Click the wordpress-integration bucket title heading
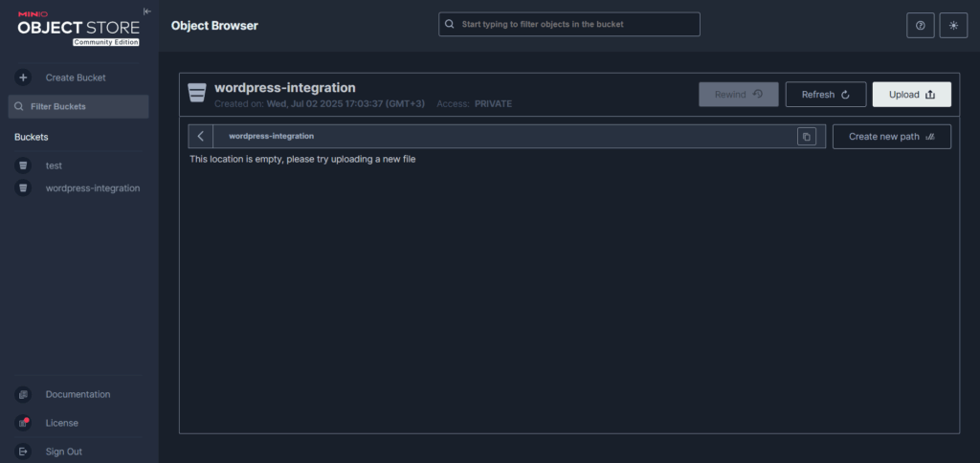 285,87
